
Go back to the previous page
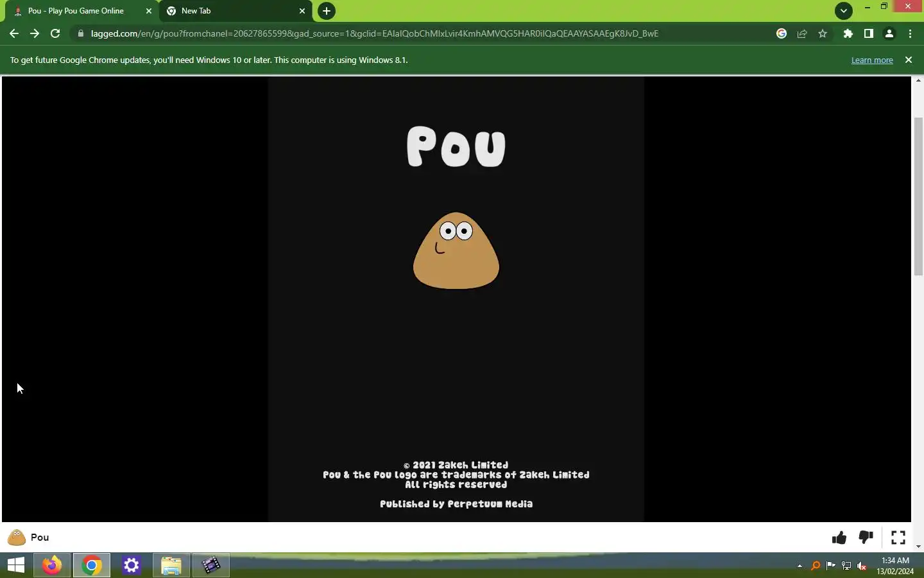point(14,33)
